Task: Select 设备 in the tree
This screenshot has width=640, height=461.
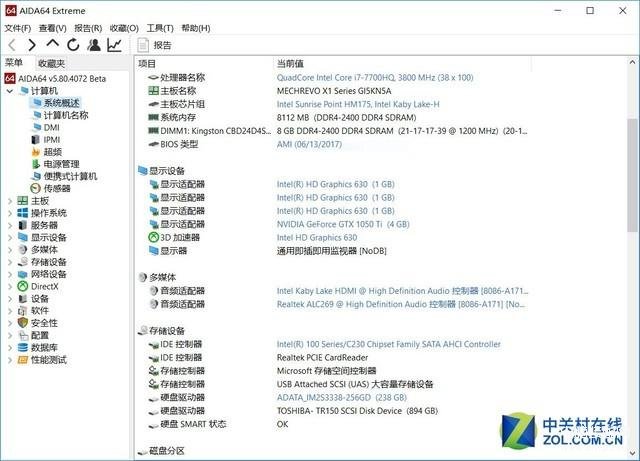Action: [40, 299]
